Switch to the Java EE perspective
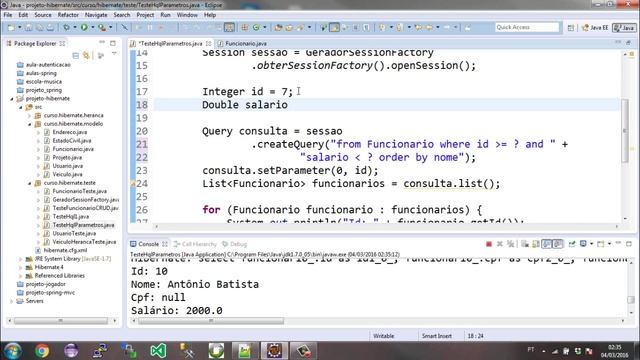Screen dimensions: 640x360 595,28
